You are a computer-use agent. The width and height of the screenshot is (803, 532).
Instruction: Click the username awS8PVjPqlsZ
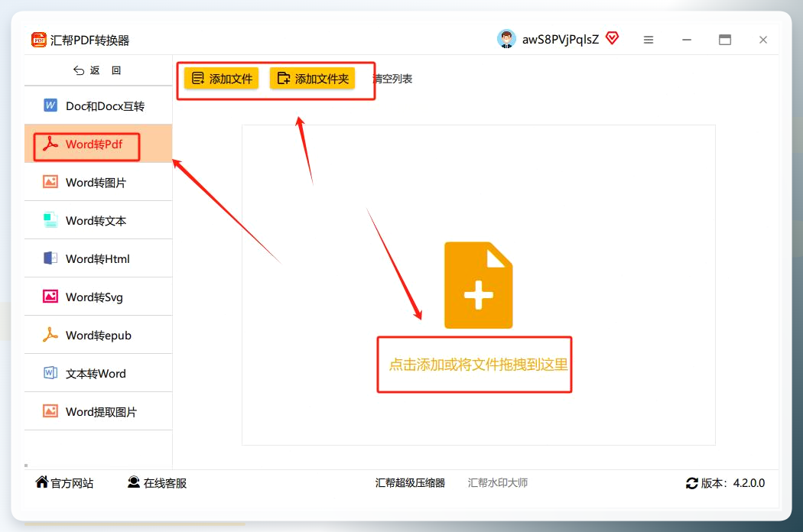click(x=561, y=40)
